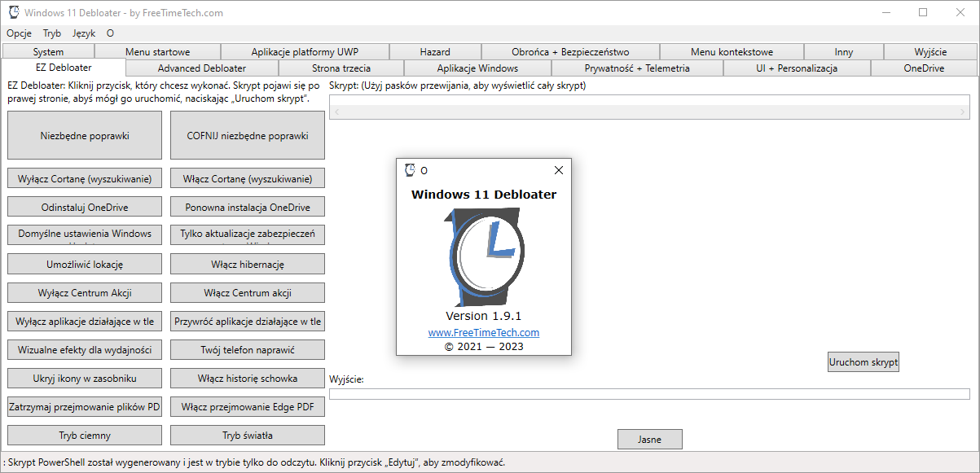Click the Tryb ciemny button
980x473 pixels.
[x=85, y=435]
